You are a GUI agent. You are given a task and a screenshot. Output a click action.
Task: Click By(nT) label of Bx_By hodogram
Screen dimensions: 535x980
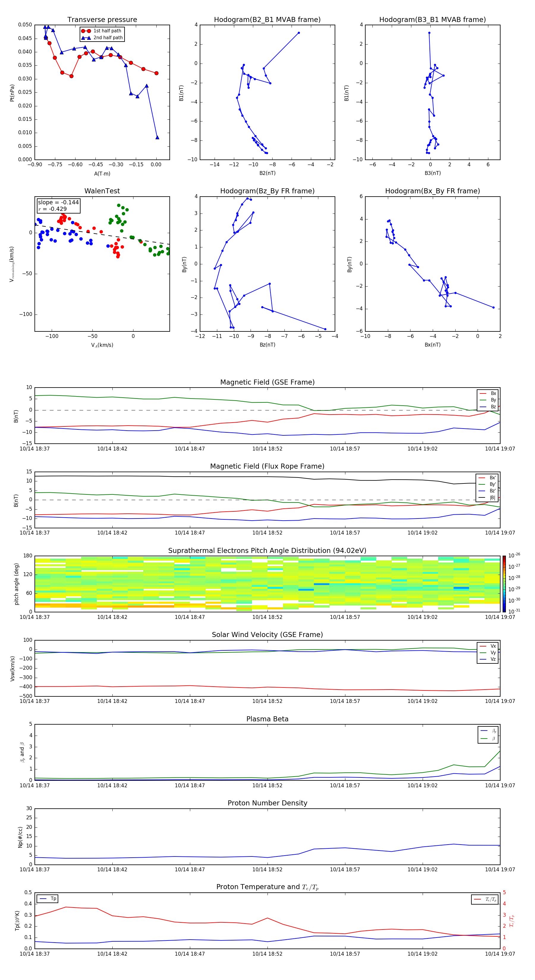pos(350,264)
